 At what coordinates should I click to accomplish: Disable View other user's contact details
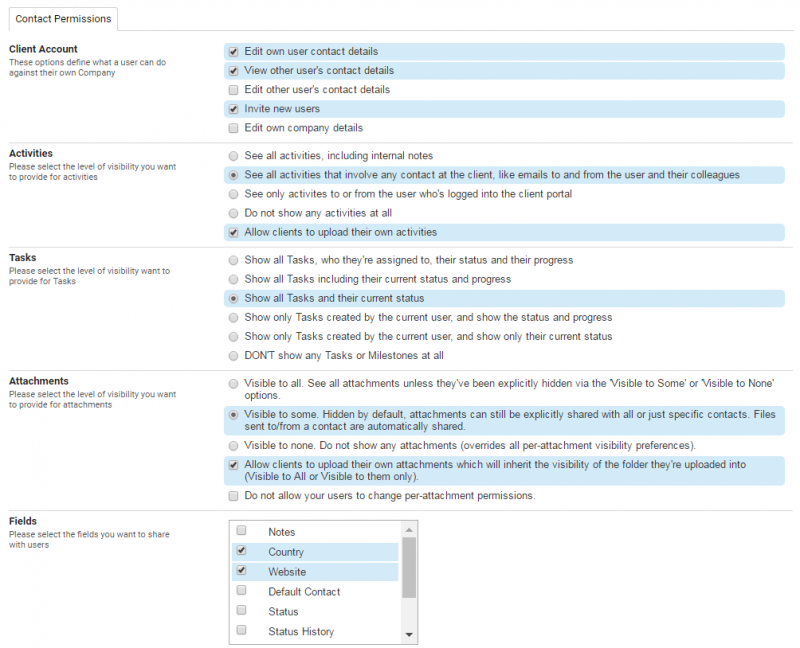[x=233, y=71]
